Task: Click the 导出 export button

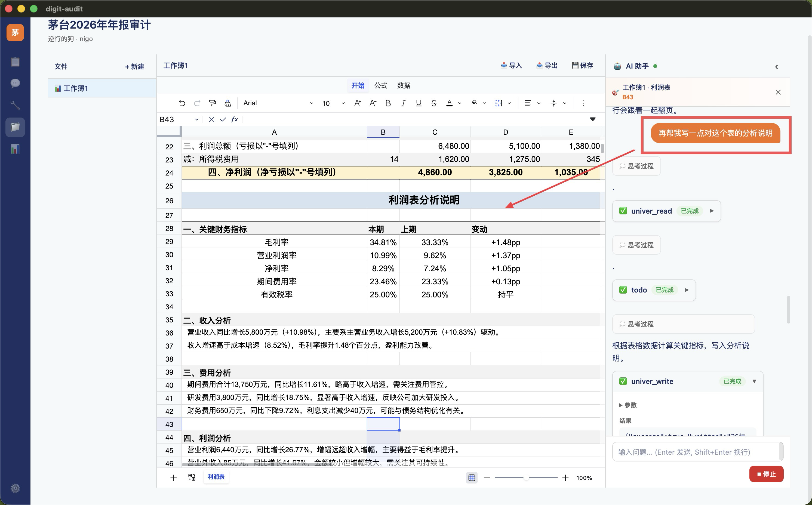Action: point(547,66)
